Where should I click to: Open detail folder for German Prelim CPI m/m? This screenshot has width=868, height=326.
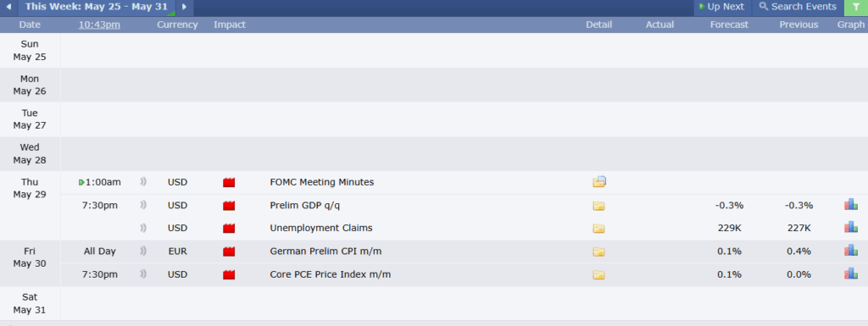(x=598, y=251)
